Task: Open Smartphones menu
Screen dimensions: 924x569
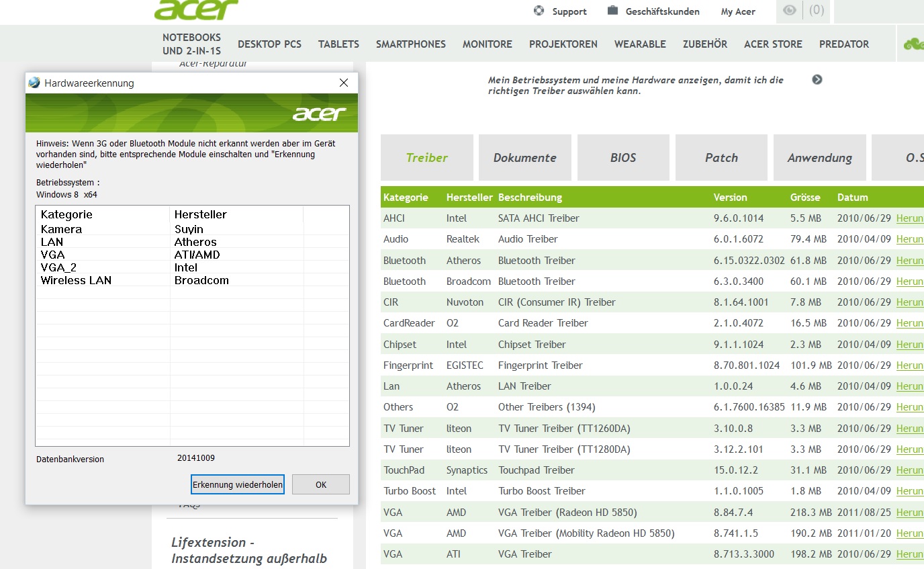Action: [x=411, y=44]
